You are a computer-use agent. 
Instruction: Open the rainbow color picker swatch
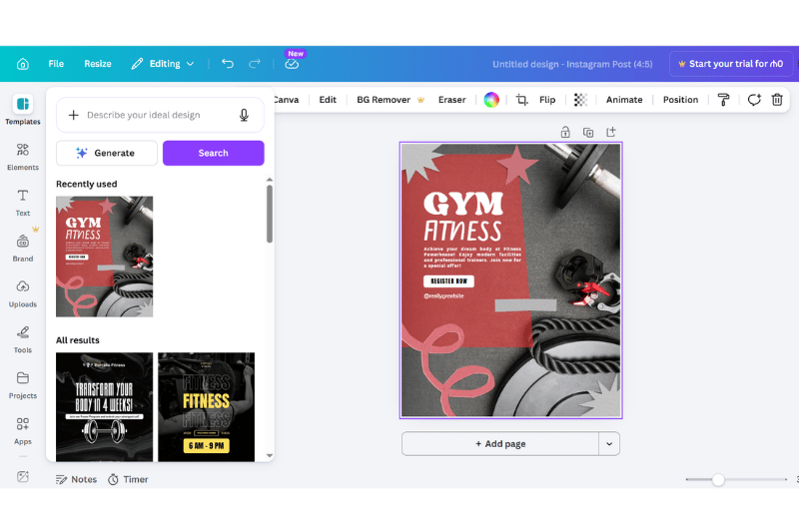pos(490,100)
